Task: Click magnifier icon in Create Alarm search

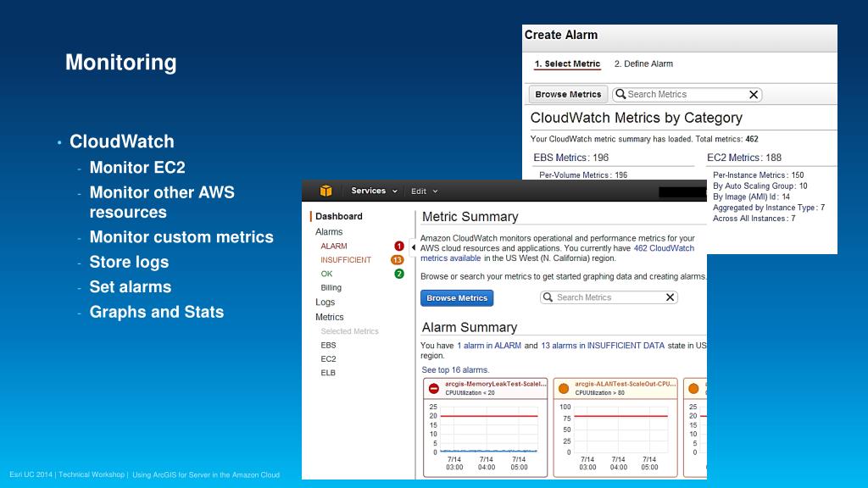Action: coord(620,94)
